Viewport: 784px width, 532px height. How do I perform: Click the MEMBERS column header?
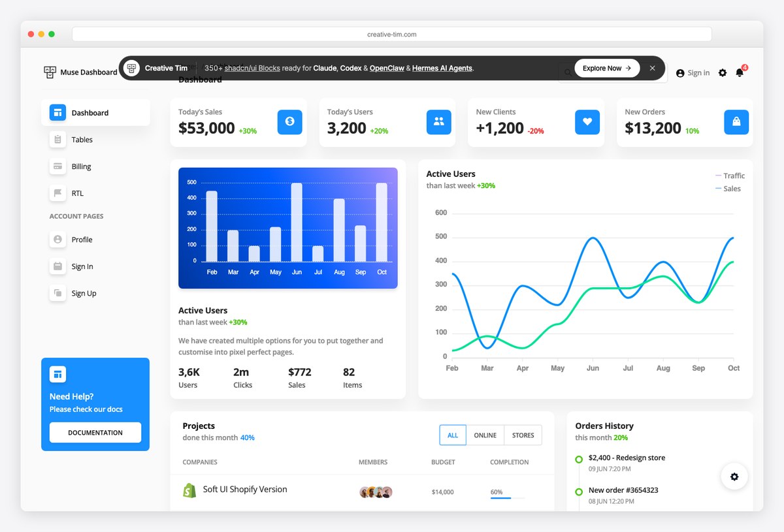coord(373,462)
